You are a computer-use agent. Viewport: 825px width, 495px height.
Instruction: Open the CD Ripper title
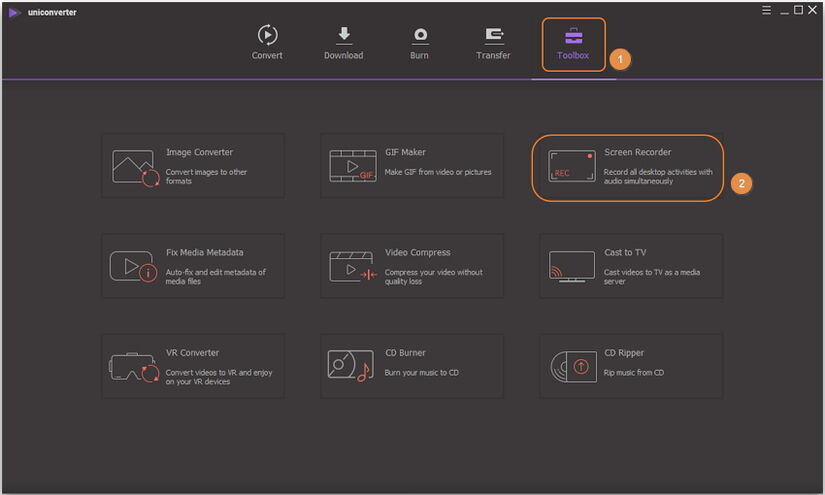tap(624, 353)
